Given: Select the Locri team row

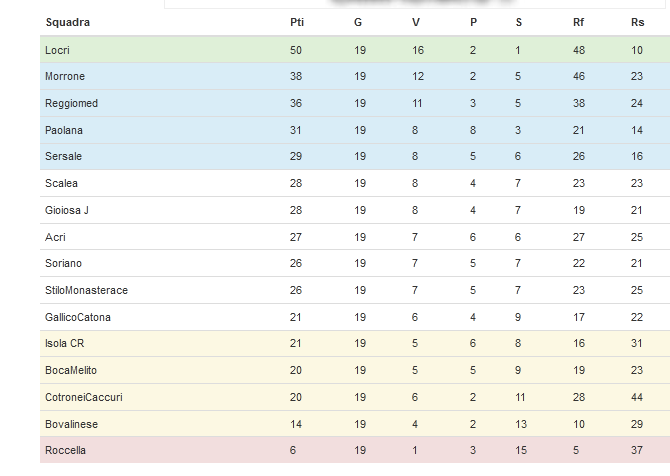Looking at the screenshot, I should tap(355, 50).
